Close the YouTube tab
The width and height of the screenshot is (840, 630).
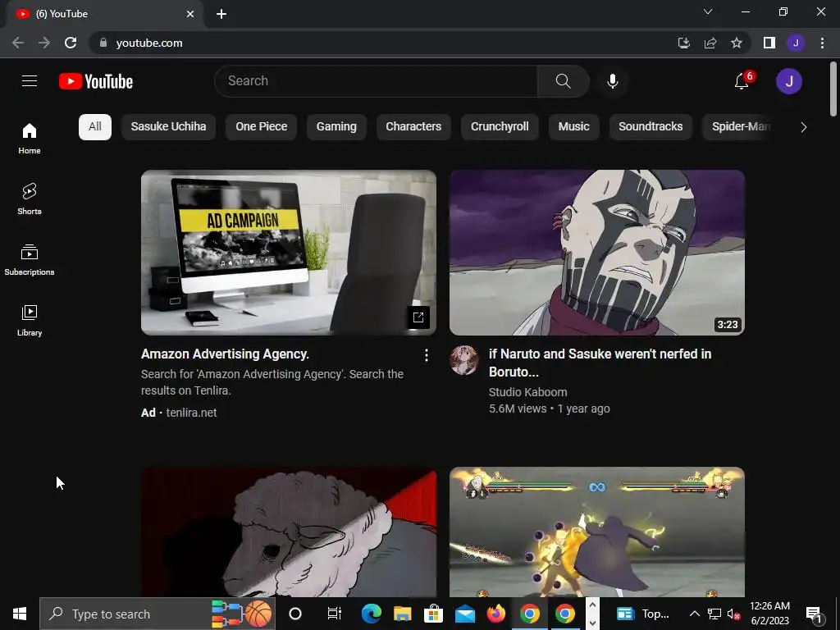click(190, 14)
